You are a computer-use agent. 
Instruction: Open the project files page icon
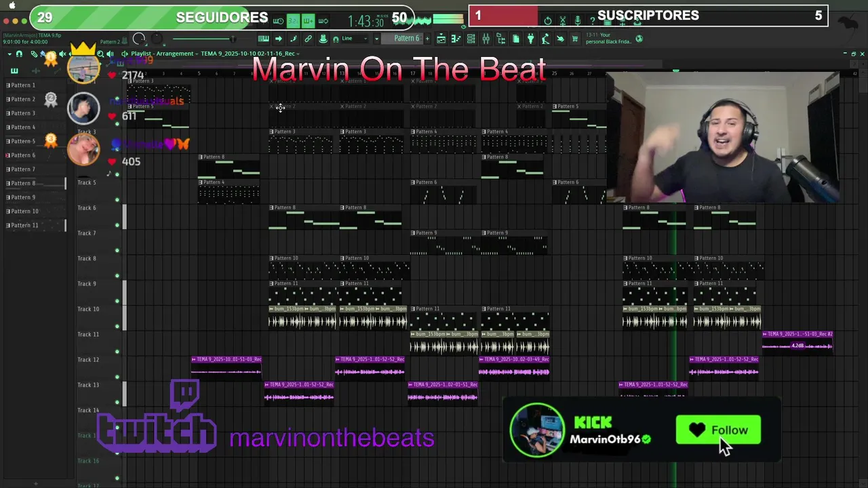[516, 39]
